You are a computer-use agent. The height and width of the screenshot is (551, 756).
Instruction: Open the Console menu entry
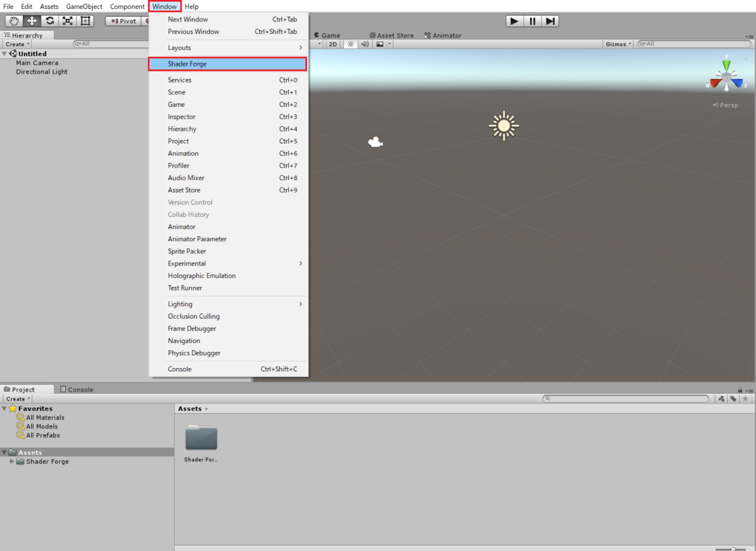(227, 369)
